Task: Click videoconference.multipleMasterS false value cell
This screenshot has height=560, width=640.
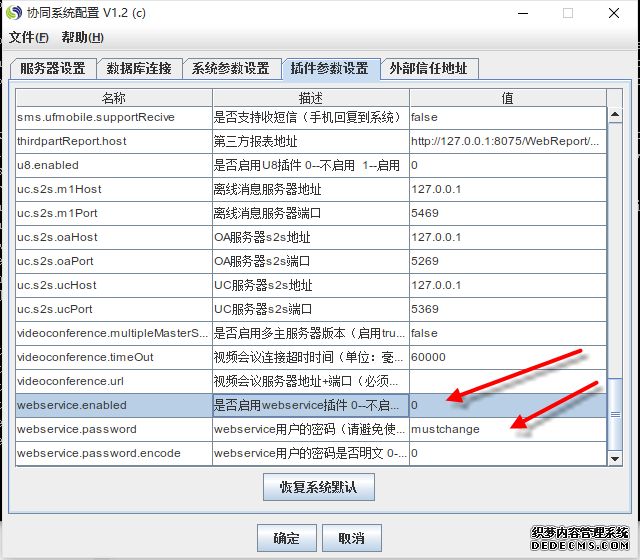Action: (508, 333)
